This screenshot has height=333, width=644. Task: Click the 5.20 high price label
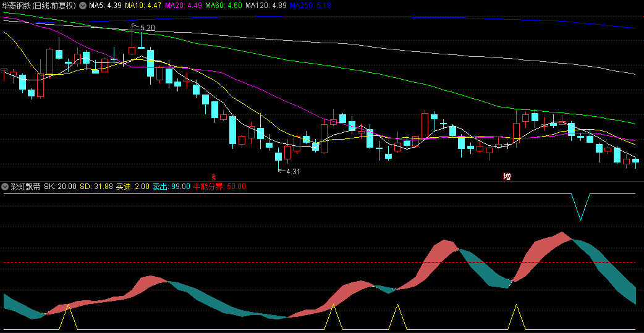(148, 28)
